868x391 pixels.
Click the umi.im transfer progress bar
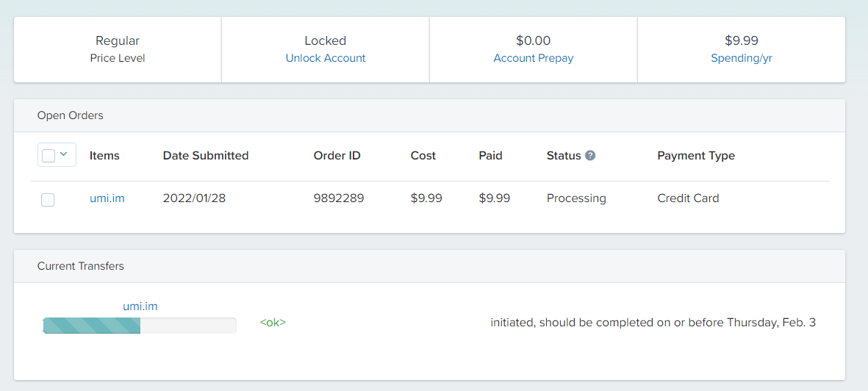tap(140, 326)
